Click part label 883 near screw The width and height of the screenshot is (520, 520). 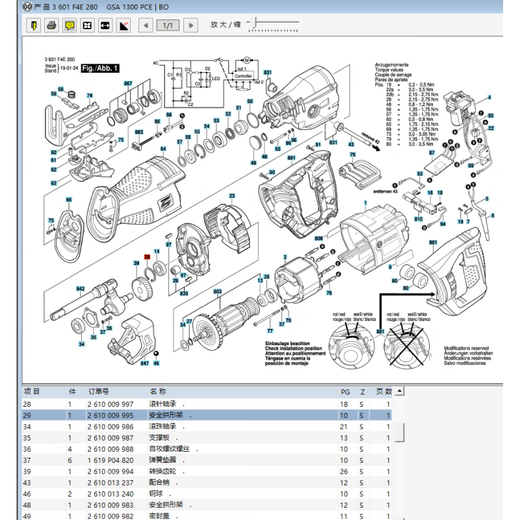(x=139, y=132)
